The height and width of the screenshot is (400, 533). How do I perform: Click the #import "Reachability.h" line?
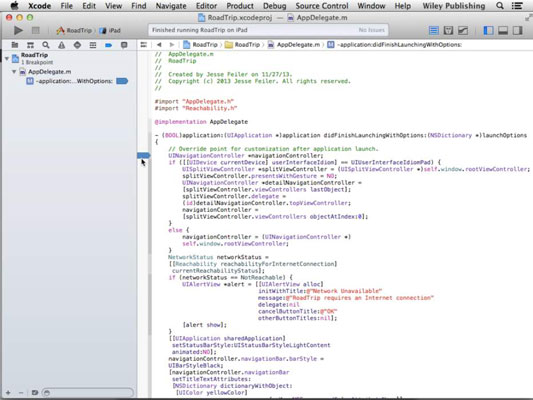click(x=196, y=108)
